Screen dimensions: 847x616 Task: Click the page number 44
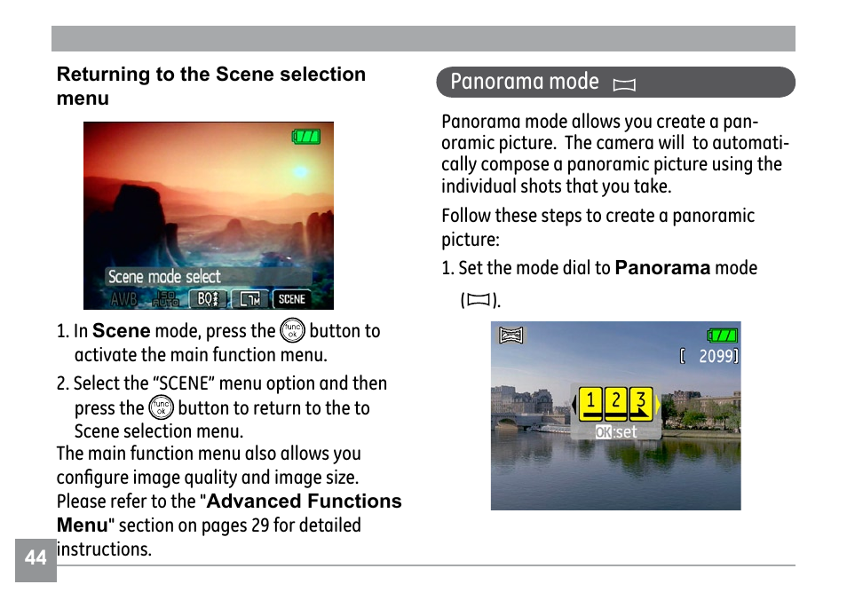point(36,557)
